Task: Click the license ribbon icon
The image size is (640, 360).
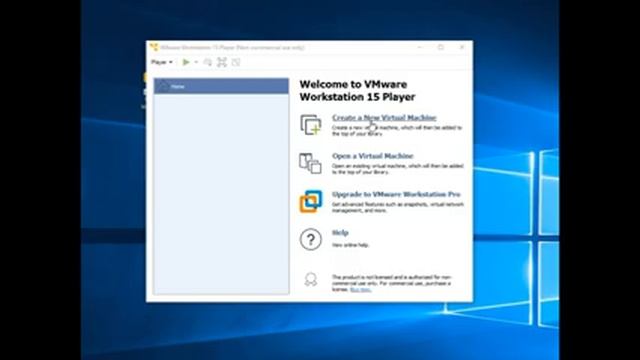Action: [x=311, y=280]
